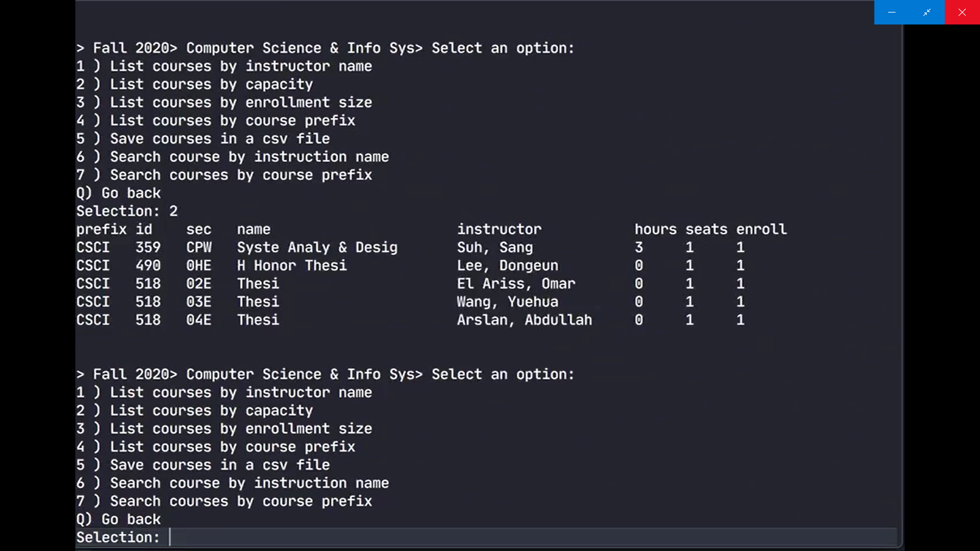Click section code 'CPW'

(x=198, y=248)
